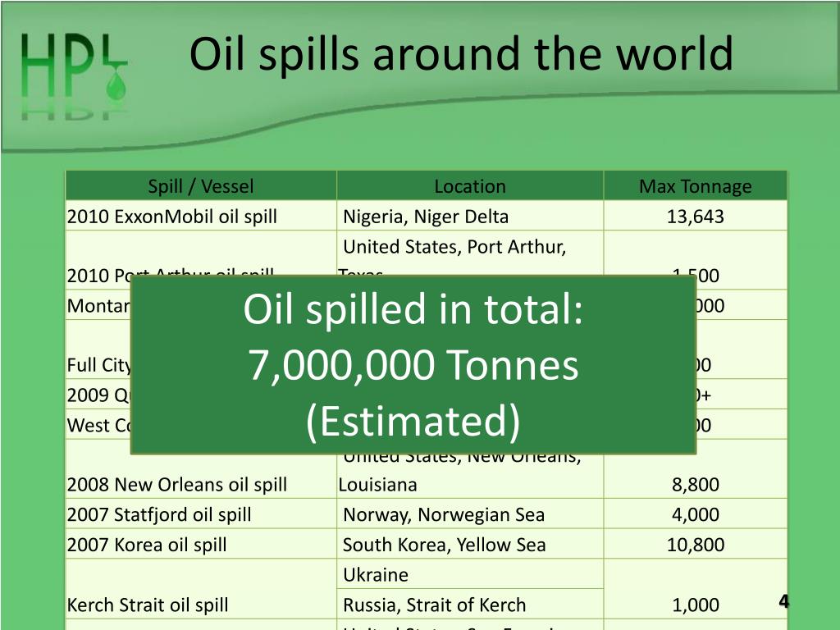Select the '2008 New Orleans oil spill' cell
Viewport: 840px width, 630px height.
(201, 469)
